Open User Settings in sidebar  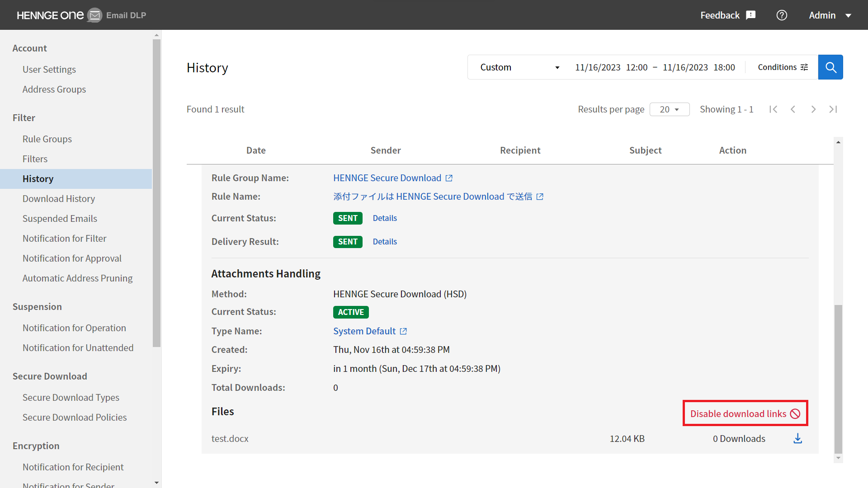49,70
